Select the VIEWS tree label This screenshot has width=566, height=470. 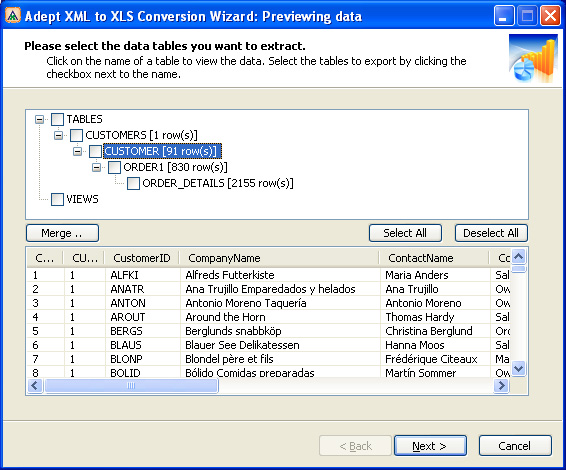82,199
